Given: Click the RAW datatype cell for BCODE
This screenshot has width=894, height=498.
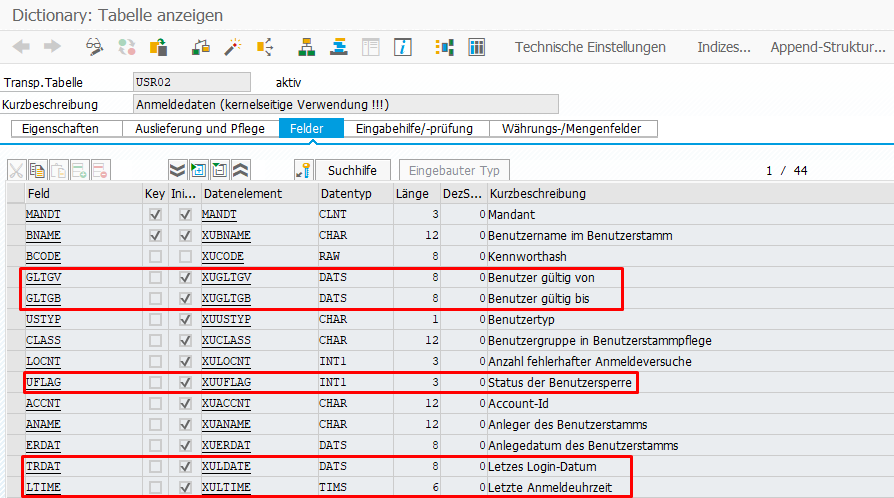Looking at the screenshot, I should tap(355, 257).
